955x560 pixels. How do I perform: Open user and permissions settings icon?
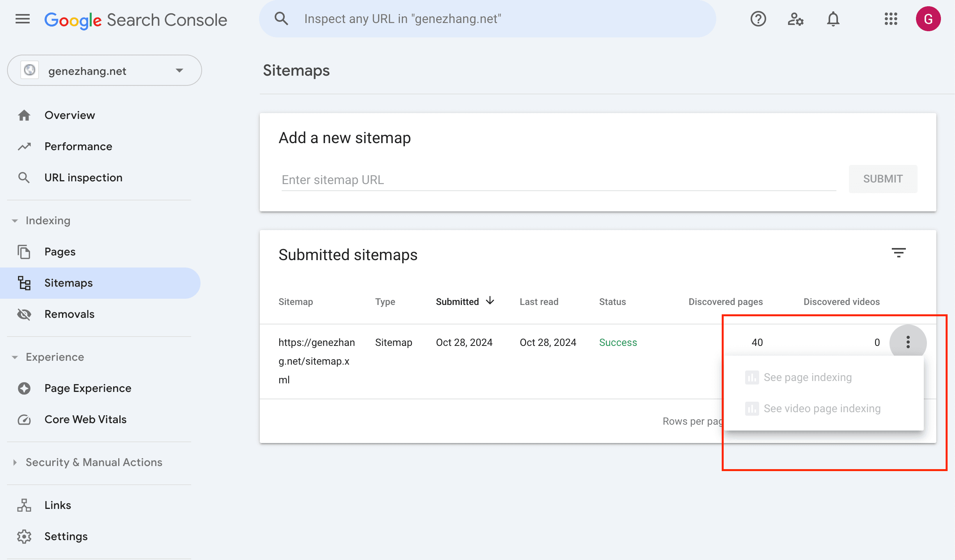pyautogui.click(x=795, y=19)
